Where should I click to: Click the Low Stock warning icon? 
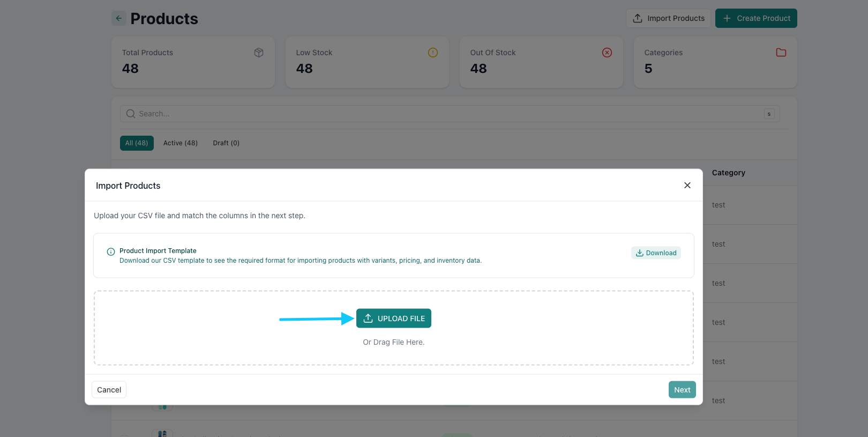click(433, 53)
